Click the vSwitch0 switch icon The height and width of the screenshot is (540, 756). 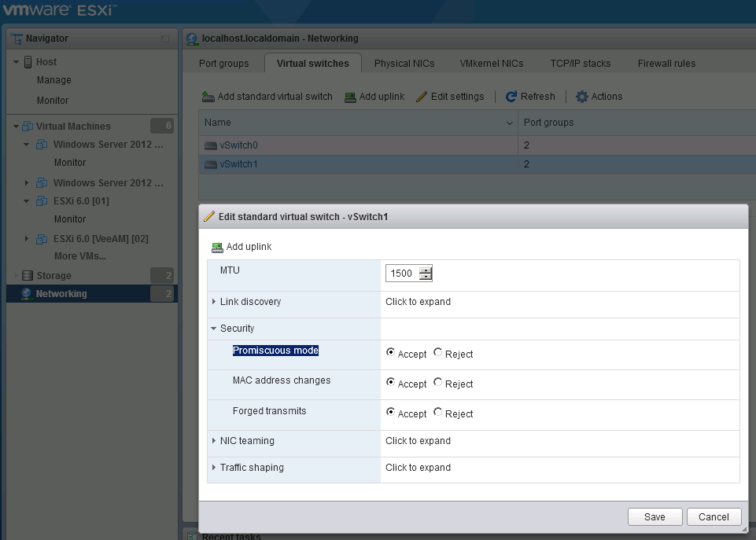[x=211, y=145]
